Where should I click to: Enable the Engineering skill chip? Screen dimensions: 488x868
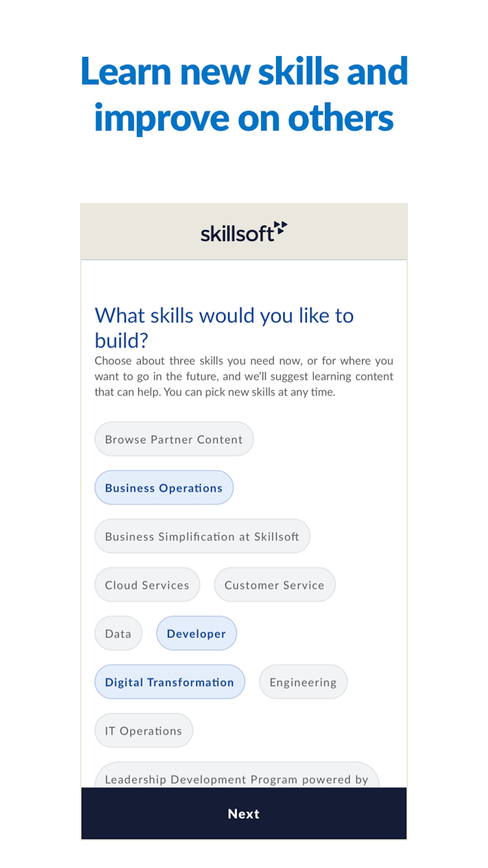[x=303, y=682]
